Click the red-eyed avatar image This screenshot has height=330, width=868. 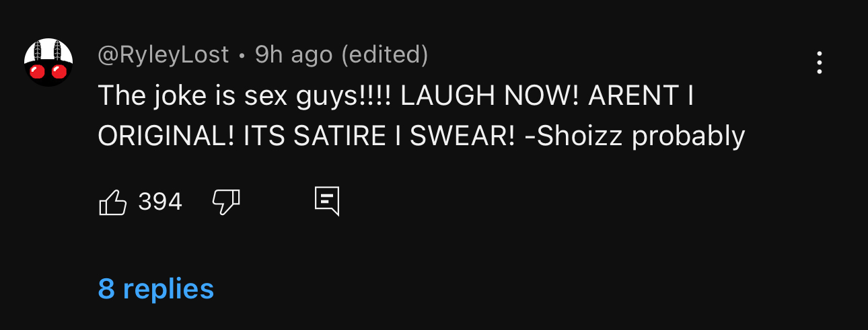[48, 63]
